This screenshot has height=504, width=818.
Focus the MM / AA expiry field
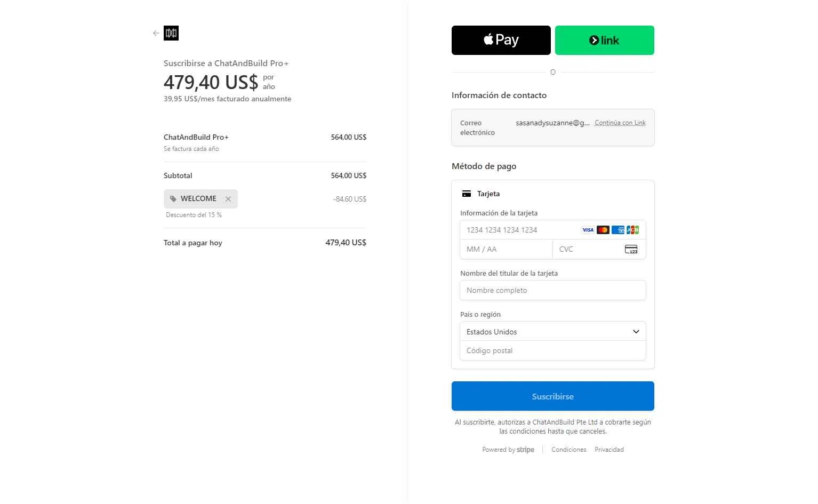[x=506, y=249]
